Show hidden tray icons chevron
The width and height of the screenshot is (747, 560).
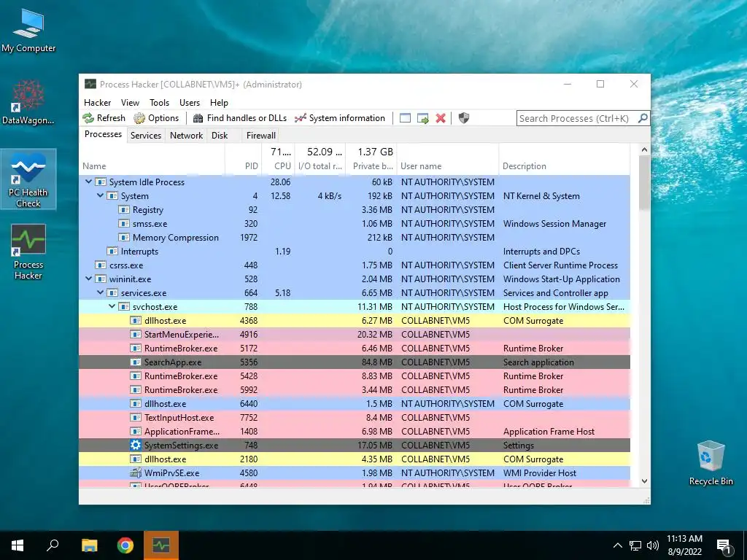coord(617,545)
